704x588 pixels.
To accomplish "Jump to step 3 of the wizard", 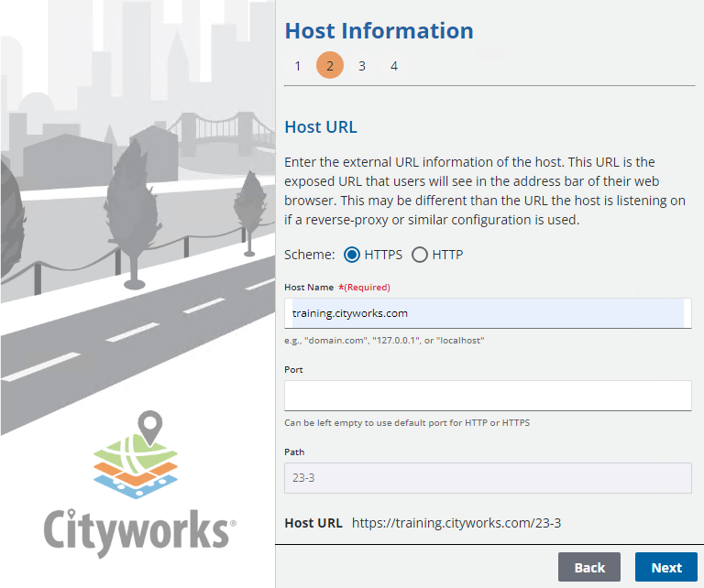I will point(362,66).
